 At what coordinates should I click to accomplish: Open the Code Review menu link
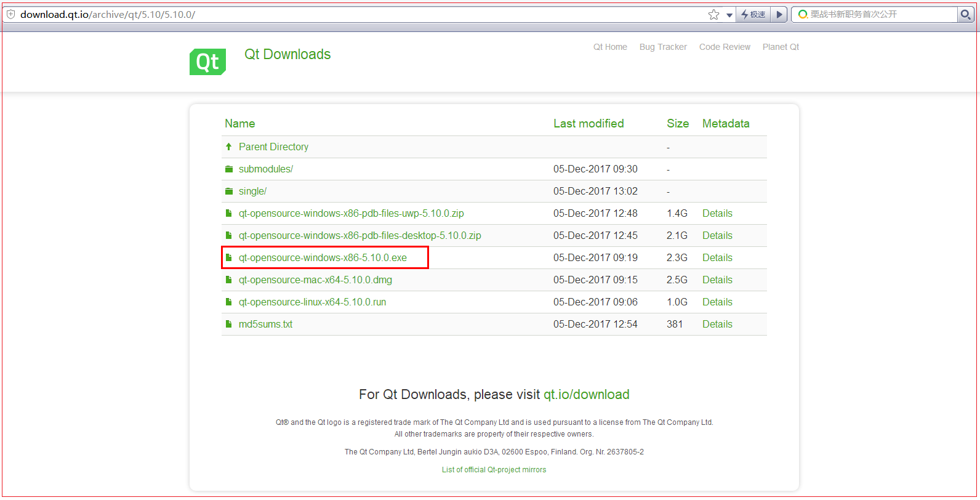click(725, 47)
